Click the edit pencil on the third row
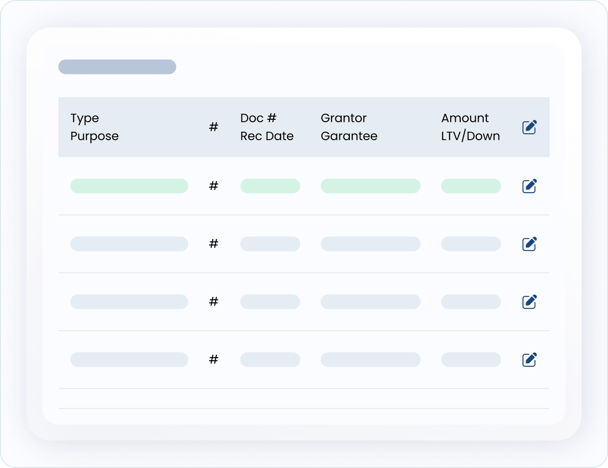 (530, 301)
